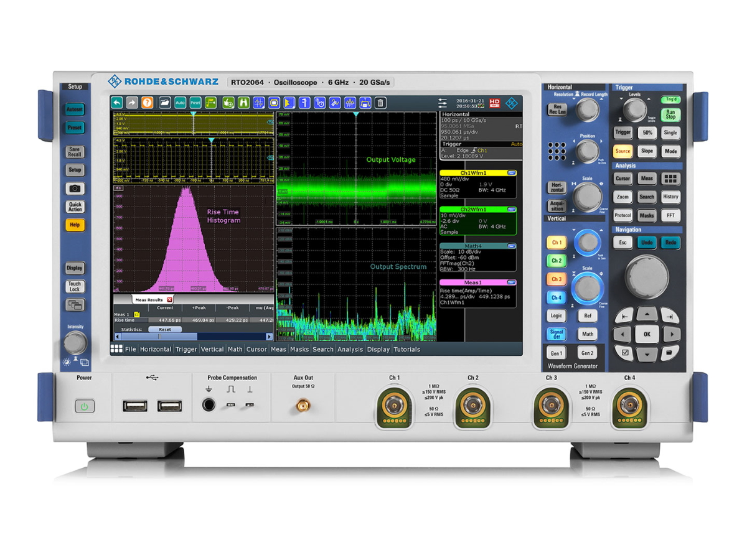
Task: Click the Intensity control knob
Action: 75,341
